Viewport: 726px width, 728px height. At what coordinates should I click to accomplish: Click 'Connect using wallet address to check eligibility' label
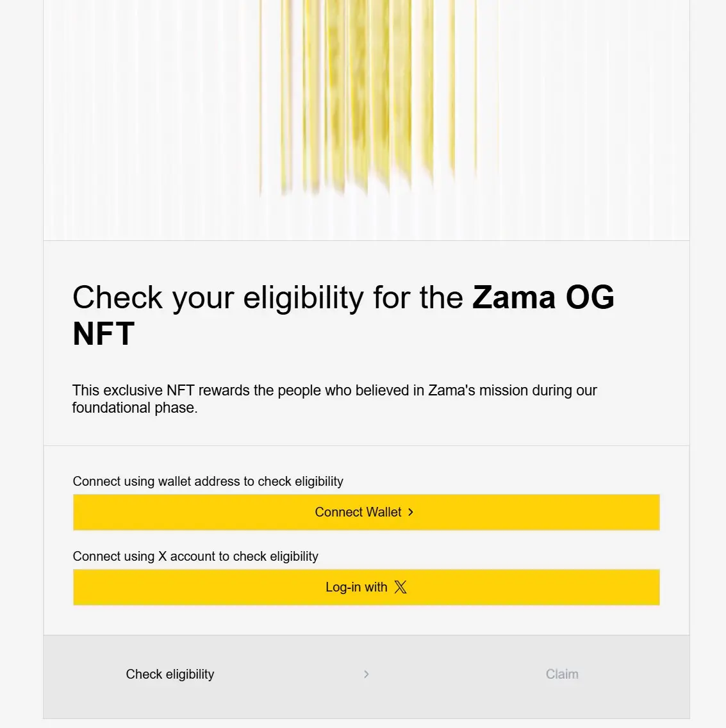[208, 481]
